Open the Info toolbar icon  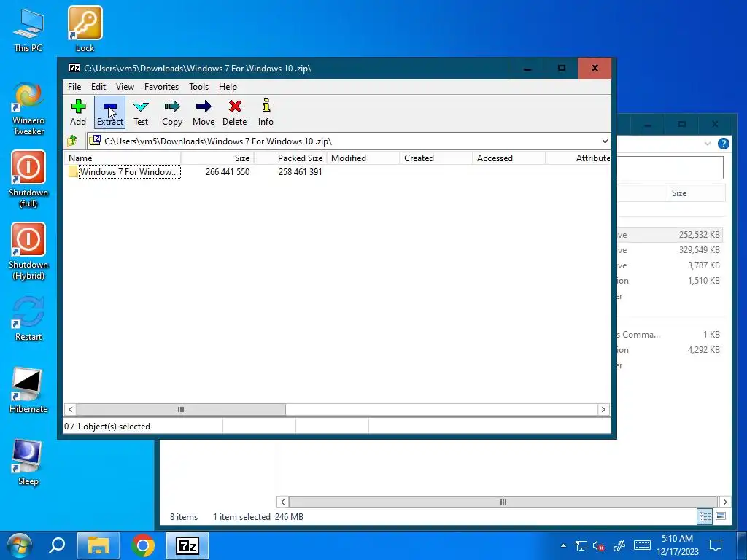266,112
